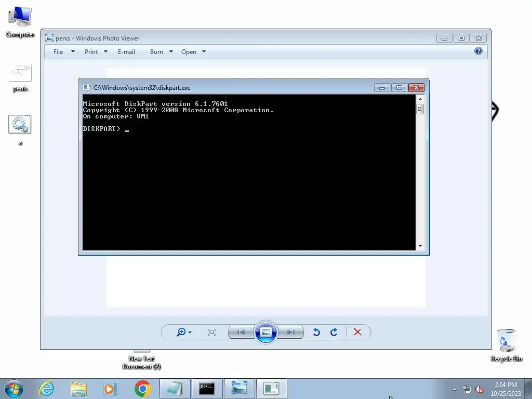Maximize the Windows Photo Viewer window
The image size is (532, 399).
[461, 38]
